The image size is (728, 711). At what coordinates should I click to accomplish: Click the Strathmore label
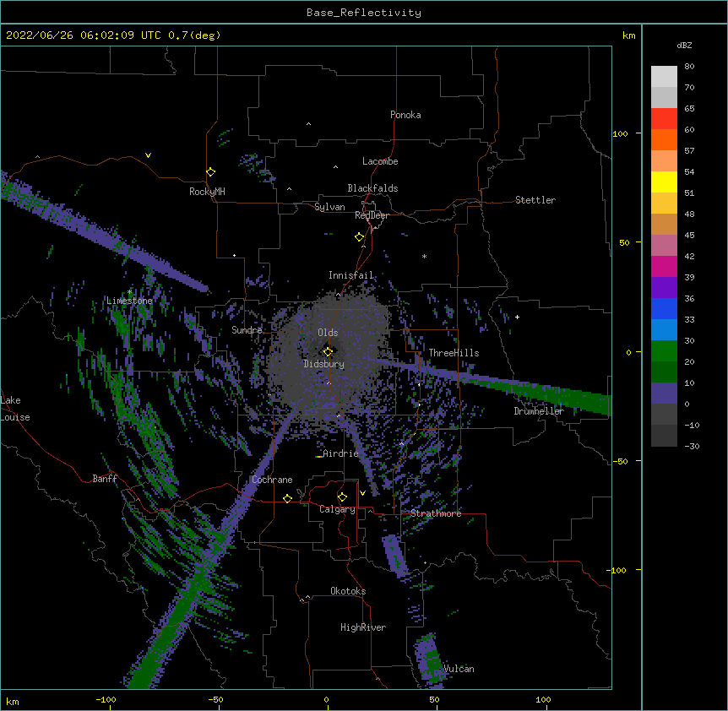(436, 513)
